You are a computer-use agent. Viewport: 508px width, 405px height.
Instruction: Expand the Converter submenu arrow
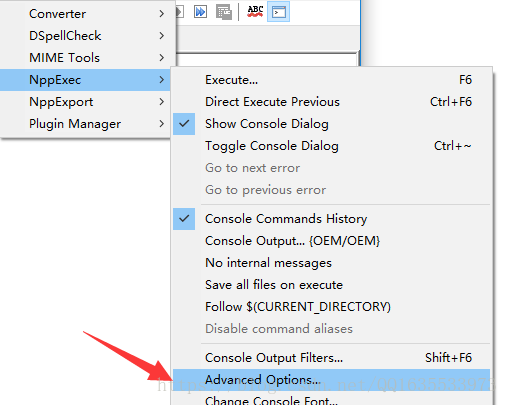click(162, 14)
